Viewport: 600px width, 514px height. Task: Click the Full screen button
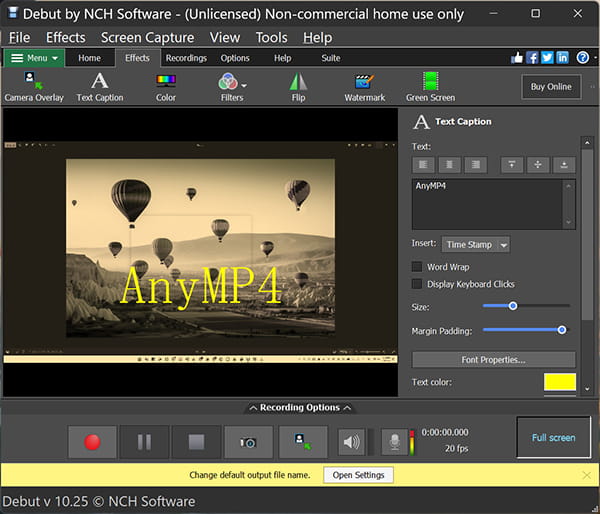(x=553, y=437)
